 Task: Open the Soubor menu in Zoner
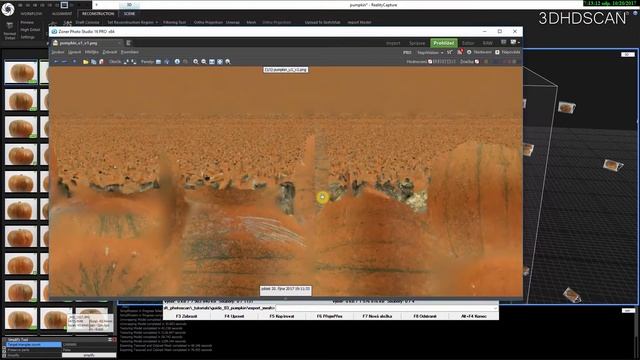pyautogui.click(x=58, y=52)
